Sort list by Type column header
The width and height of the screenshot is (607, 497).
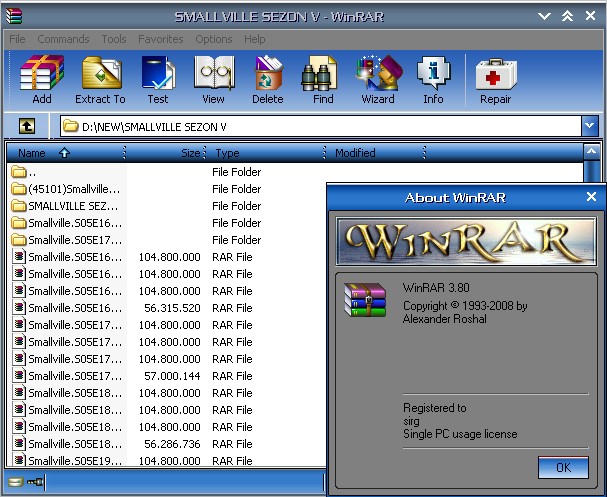point(264,153)
